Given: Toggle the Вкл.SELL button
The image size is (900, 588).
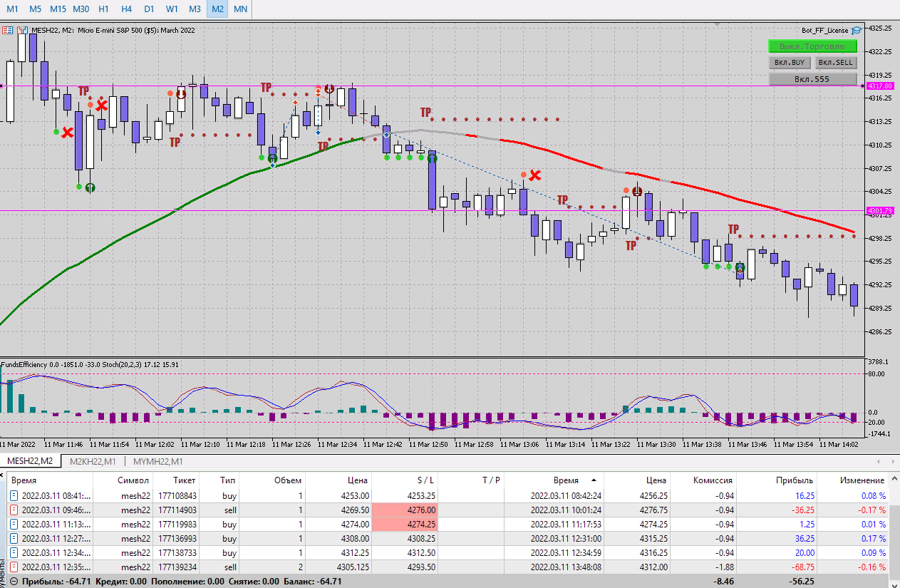Looking at the screenshot, I should coord(835,63).
